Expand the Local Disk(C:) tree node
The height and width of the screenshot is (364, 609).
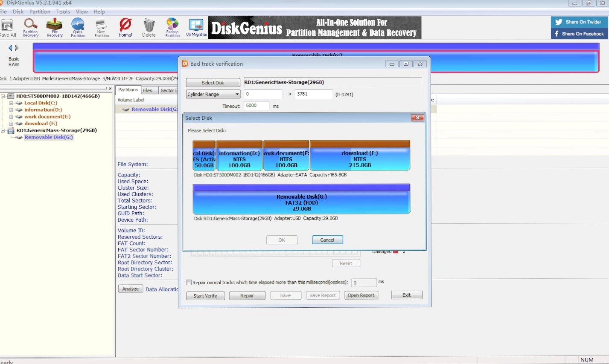pos(11,103)
